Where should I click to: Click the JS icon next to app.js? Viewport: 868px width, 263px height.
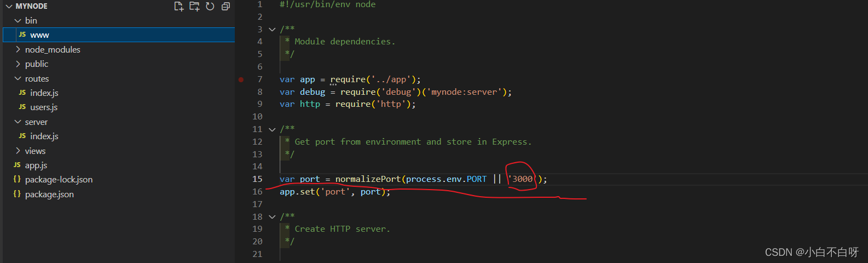[x=17, y=165]
